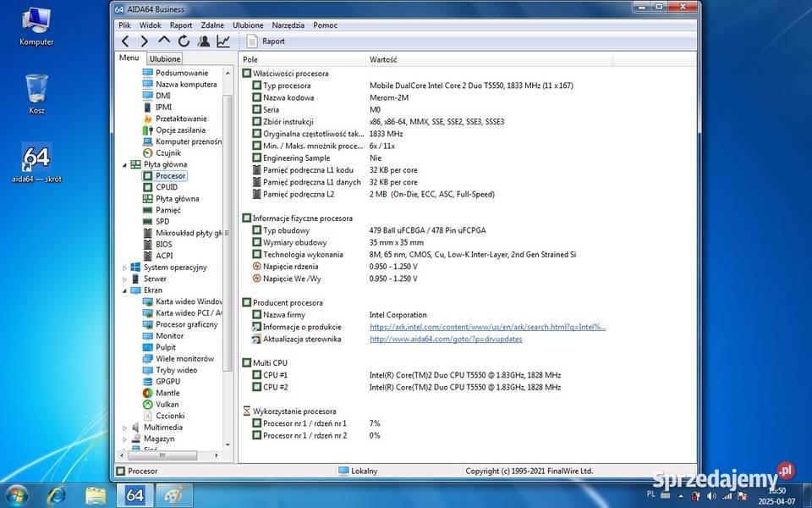
Task: Click the Forward navigation arrow in toolbar
Action: (145, 41)
